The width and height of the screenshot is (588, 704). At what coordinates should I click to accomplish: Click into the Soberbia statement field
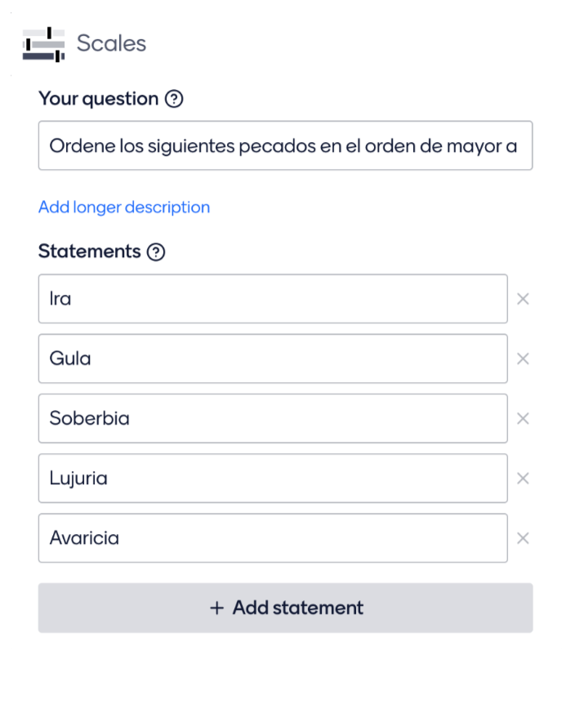point(273,418)
